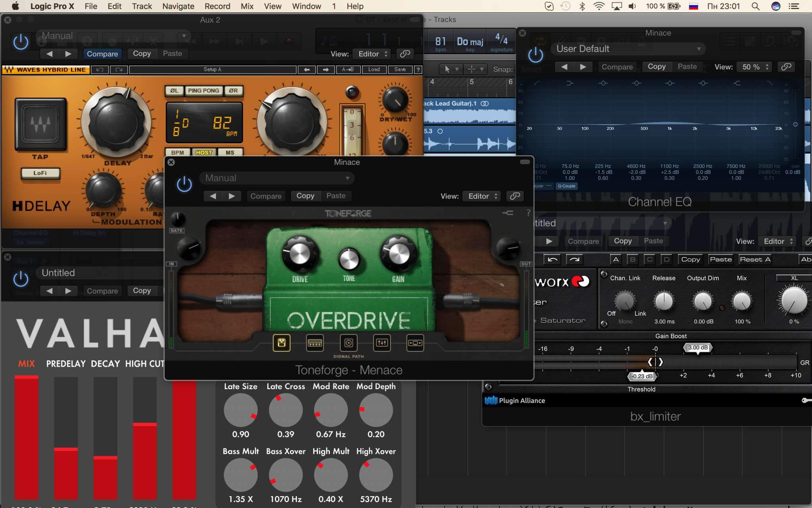Open the Navigate menu
Image resolution: width=812 pixels, height=508 pixels.
(178, 6)
